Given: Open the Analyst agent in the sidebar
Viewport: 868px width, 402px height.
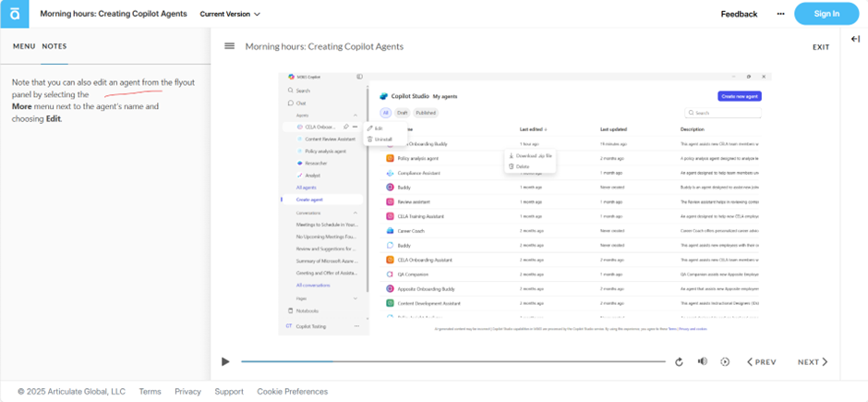Looking at the screenshot, I should tap(308, 176).
